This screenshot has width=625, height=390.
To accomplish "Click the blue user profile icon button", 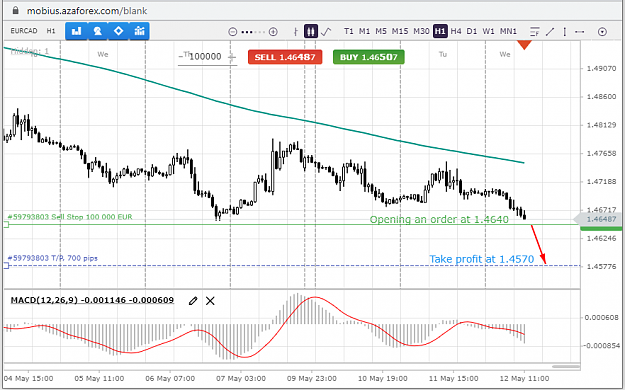I will point(97,31).
